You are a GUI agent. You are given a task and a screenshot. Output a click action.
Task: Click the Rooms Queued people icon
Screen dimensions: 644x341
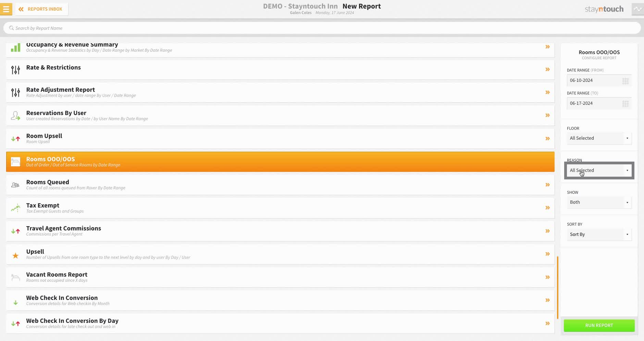(x=15, y=185)
